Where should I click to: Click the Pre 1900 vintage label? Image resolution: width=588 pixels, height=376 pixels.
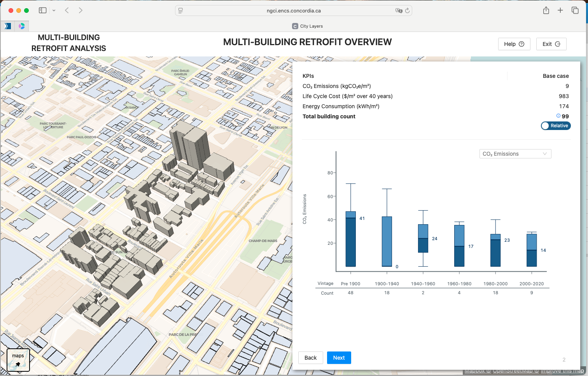[350, 284]
